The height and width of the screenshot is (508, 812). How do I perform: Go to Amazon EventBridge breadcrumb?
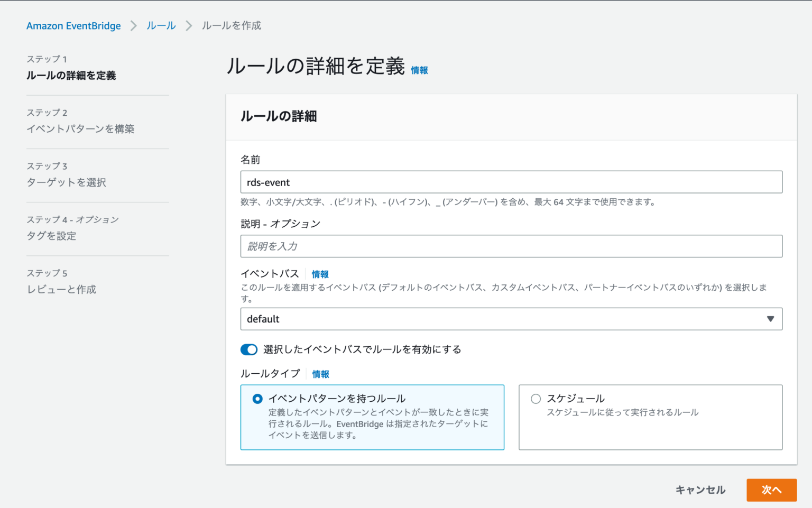click(73, 25)
